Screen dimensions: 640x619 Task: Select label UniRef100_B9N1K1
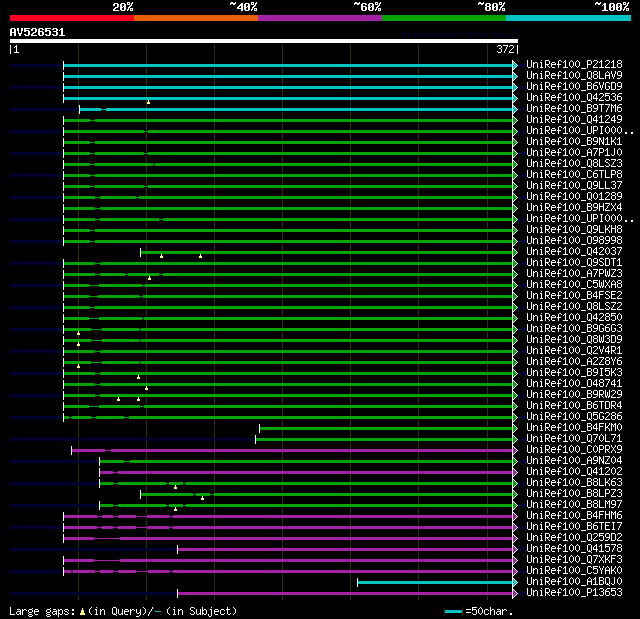point(574,142)
